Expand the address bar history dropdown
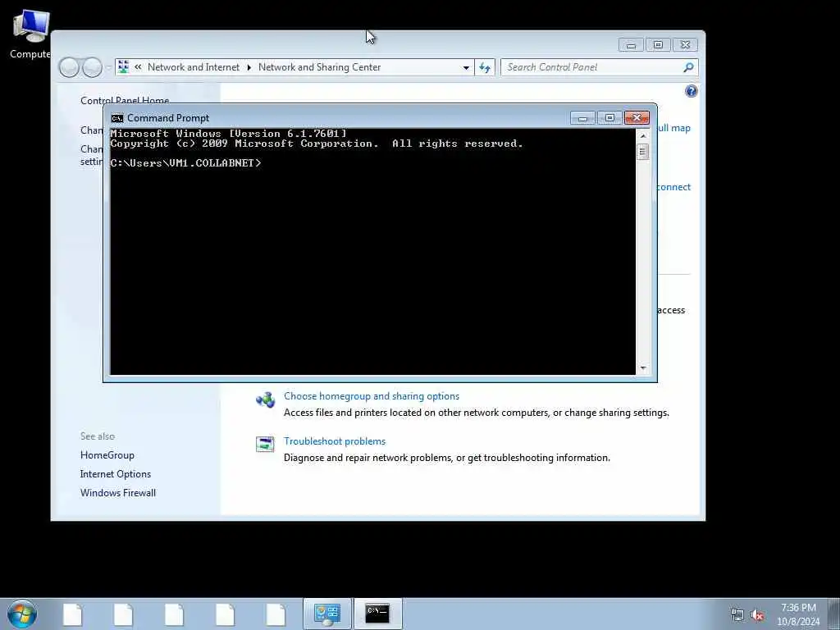 (466, 67)
